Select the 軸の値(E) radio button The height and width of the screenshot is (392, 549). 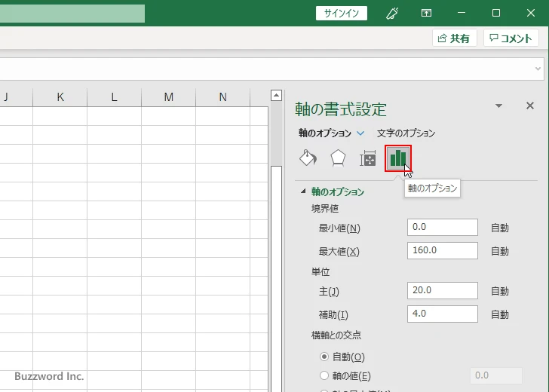click(324, 375)
